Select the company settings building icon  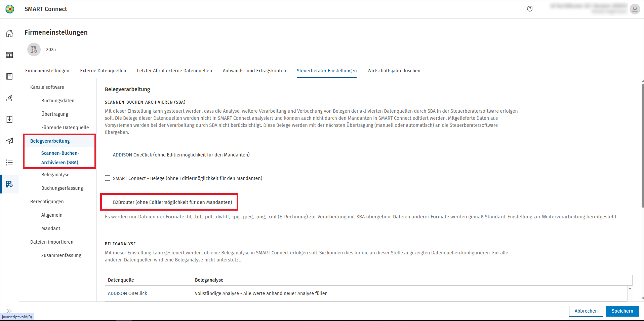click(9, 184)
